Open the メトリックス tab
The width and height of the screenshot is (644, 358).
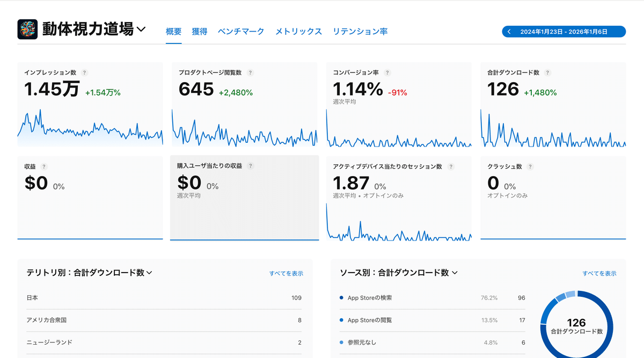point(298,31)
